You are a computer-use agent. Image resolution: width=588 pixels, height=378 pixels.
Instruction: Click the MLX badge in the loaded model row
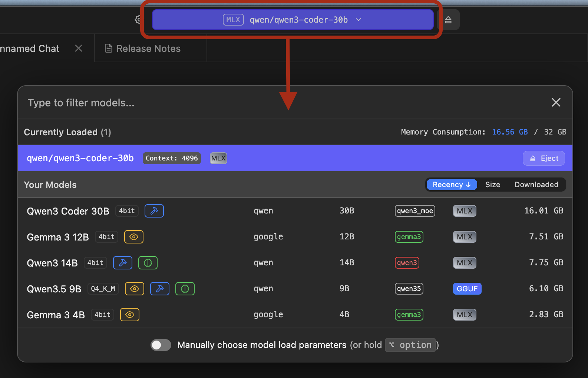218,158
